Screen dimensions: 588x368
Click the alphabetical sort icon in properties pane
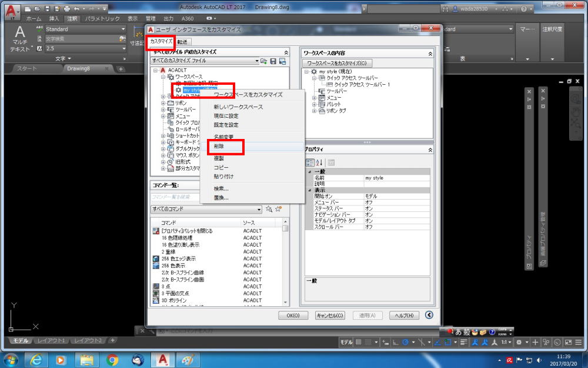[319, 163]
